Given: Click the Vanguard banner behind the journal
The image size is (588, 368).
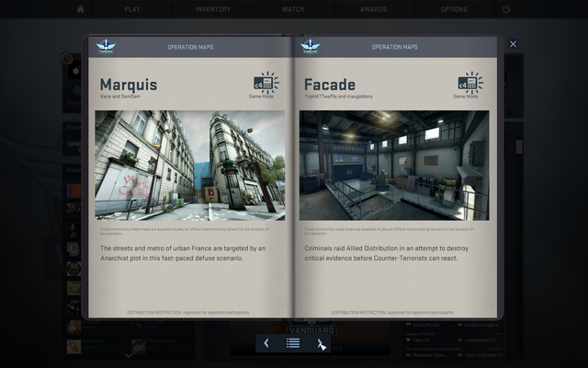Looking at the screenshot, I should (311, 329).
